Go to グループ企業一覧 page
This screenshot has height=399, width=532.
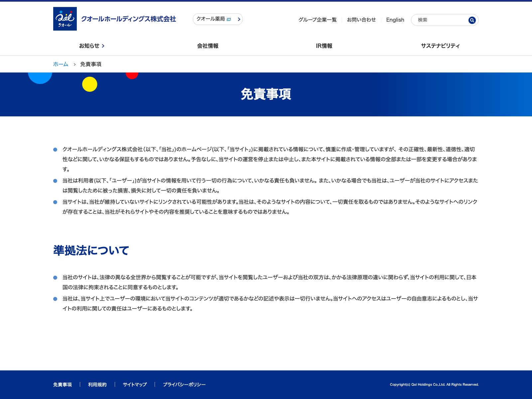tap(317, 20)
